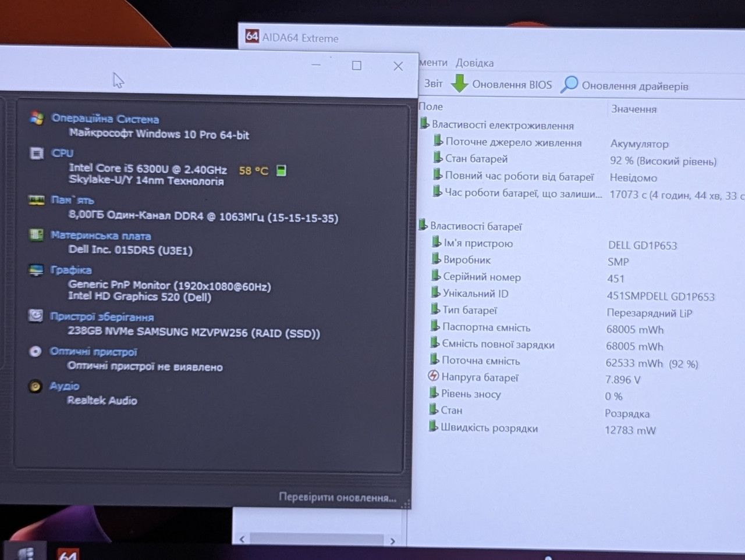Click the board icon beside Материнська плата
This screenshot has width=745, height=560.
coord(36,235)
